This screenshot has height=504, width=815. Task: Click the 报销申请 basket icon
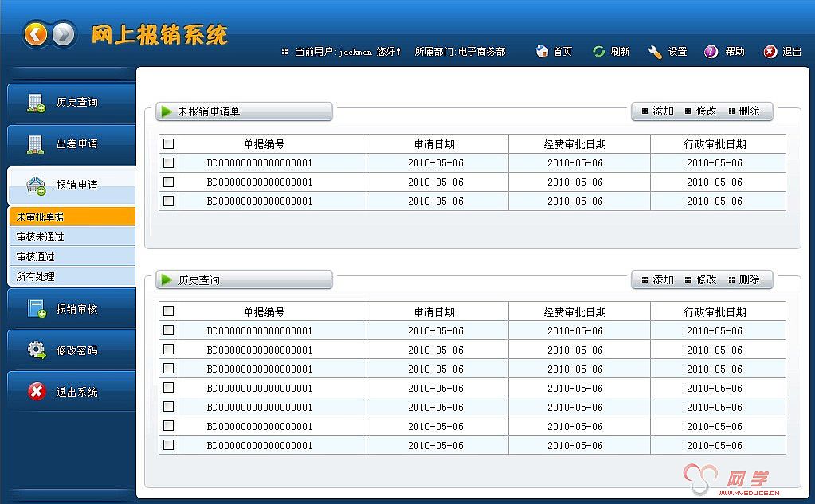coord(36,186)
